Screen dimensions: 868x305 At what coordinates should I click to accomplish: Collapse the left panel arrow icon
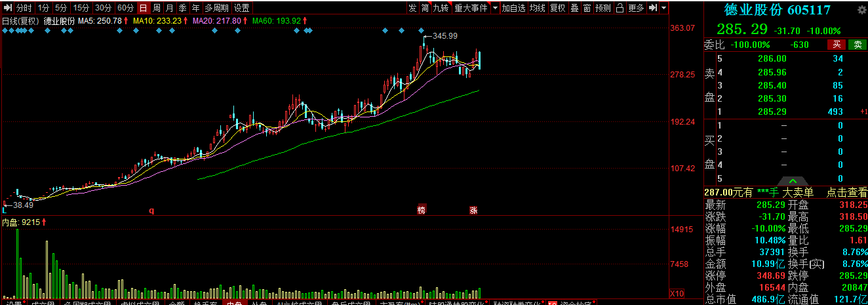click(x=7, y=8)
